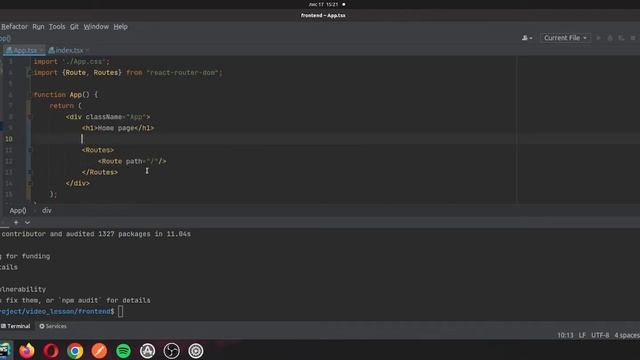Image resolution: width=640 pixels, height=360 pixels.
Task: Click the 'npm audit' text in terminal
Action: (80, 300)
